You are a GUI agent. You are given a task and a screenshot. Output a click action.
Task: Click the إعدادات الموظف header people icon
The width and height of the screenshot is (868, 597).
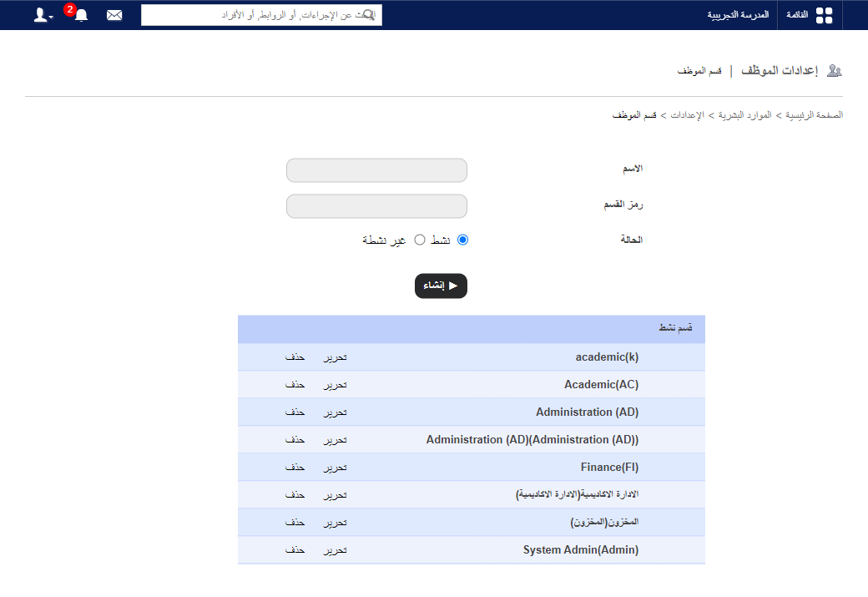point(835,71)
